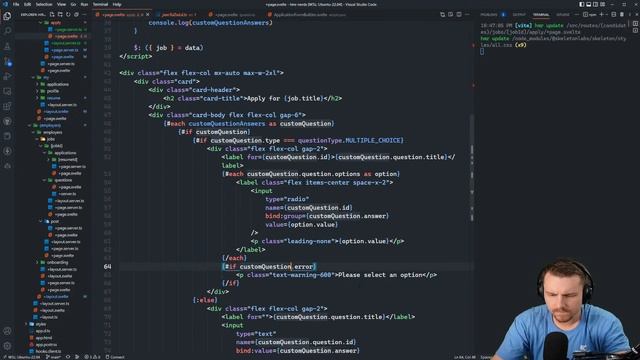The width and height of the screenshot is (640, 360).
Task: Collapse all folders in Explorer
Action: point(76,14)
